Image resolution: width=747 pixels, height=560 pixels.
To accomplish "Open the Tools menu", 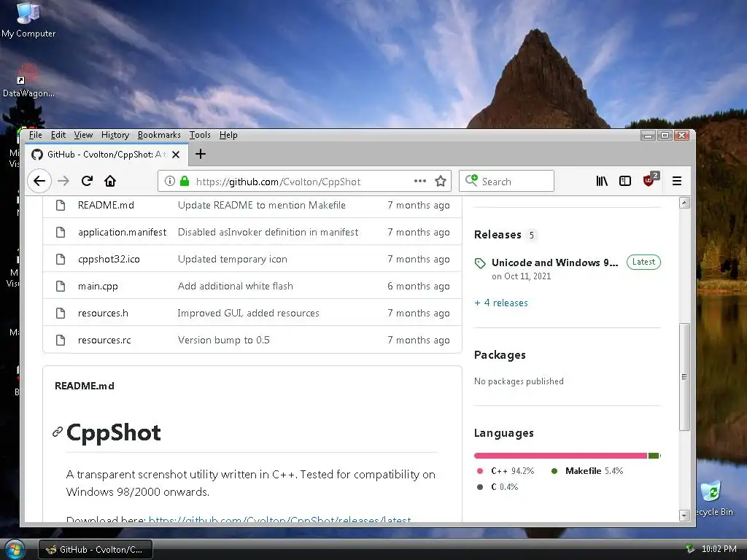I will click(200, 135).
